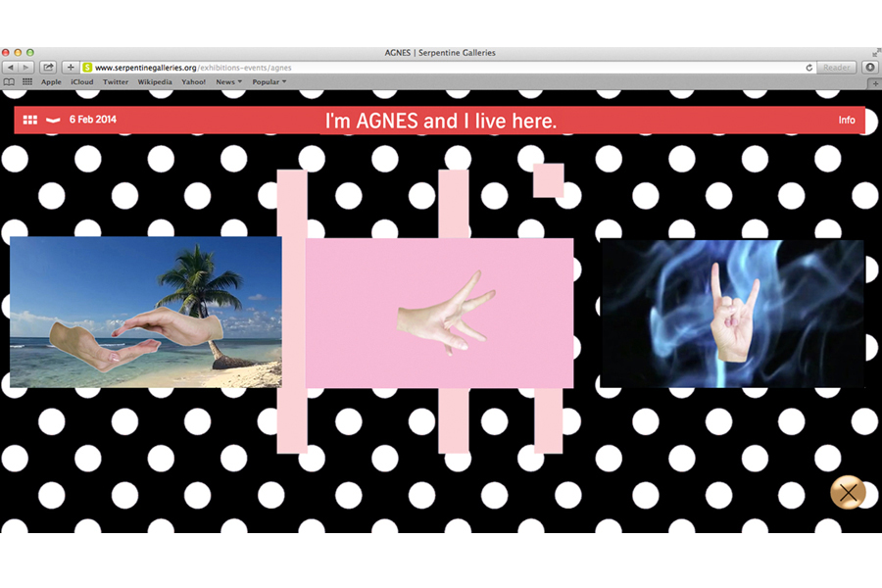The width and height of the screenshot is (882, 588).
Task: Go forward to the next page
Action: (x=25, y=68)
